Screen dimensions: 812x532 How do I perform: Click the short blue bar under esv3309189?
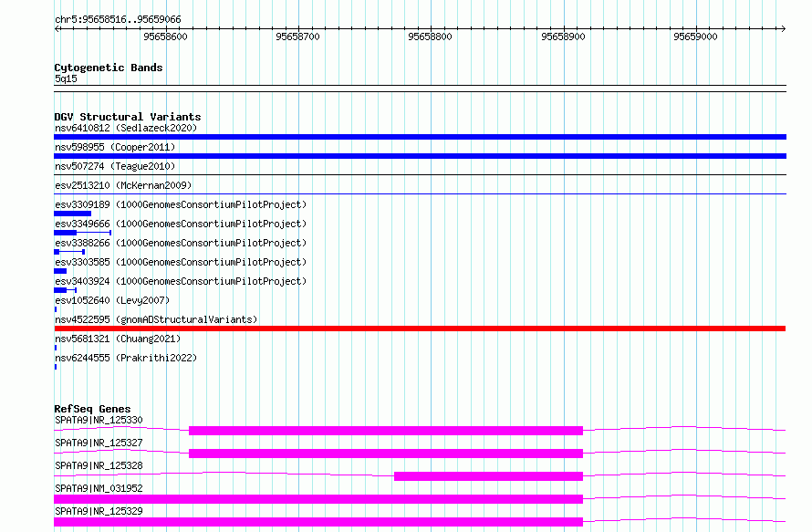pyautogui.click(x=72, y=214)
